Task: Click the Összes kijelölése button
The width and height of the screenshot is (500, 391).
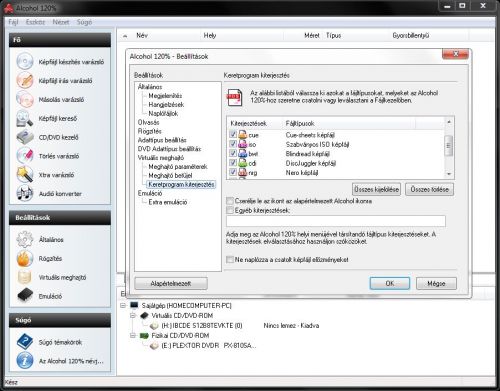Action: coord(376,189)
